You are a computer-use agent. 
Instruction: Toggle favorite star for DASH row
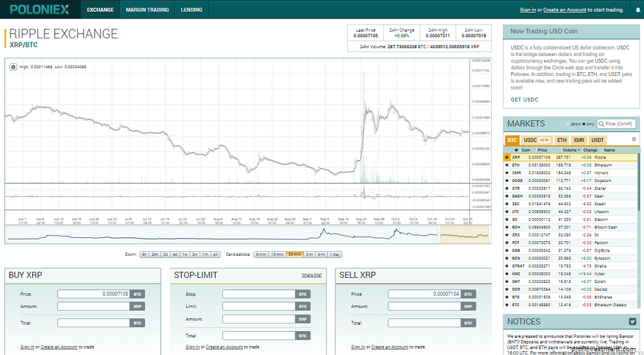point(507,196)
